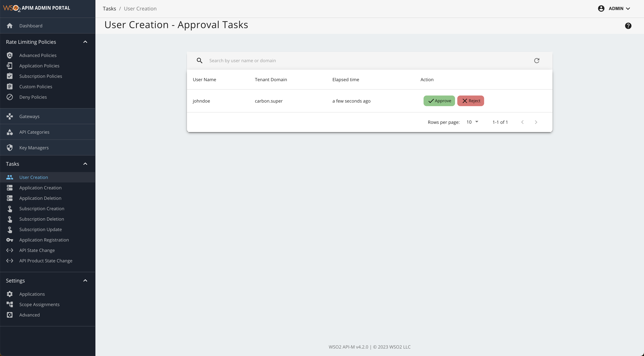This screenshot has height=356, width=644.
Task: Click the Tasks breadcrumb link
Action: pos(109,8)
